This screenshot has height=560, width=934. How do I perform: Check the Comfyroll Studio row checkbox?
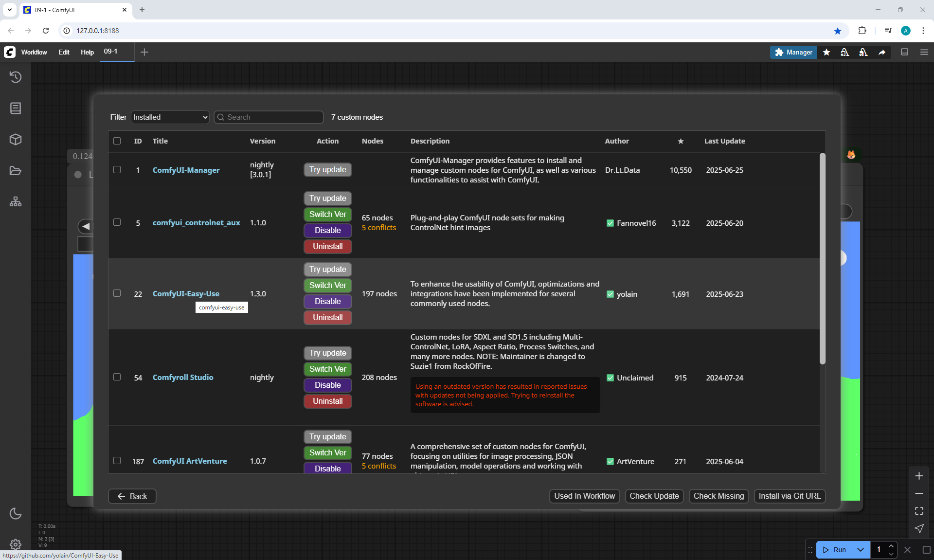pos(117,377)
